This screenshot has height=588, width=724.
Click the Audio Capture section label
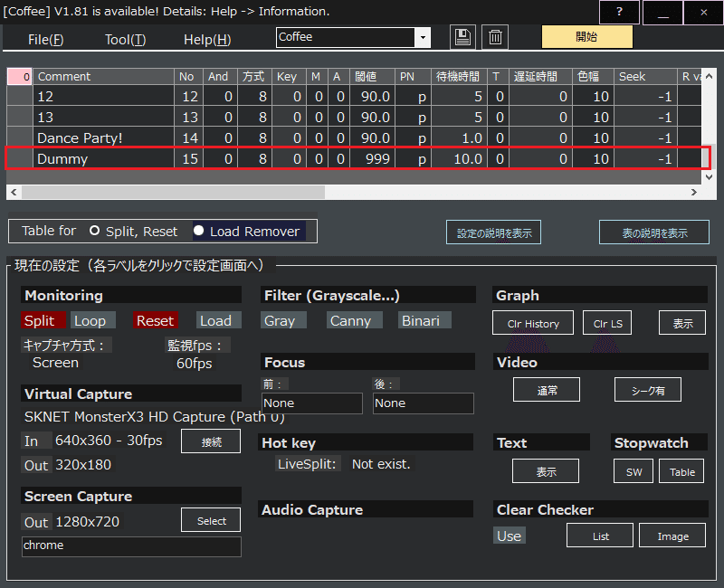click(367, 509)
